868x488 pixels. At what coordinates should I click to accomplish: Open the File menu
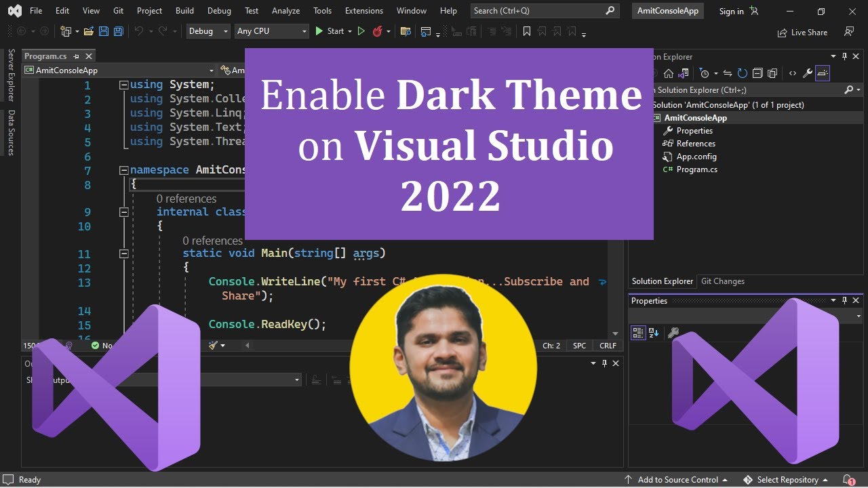point(36,11)
